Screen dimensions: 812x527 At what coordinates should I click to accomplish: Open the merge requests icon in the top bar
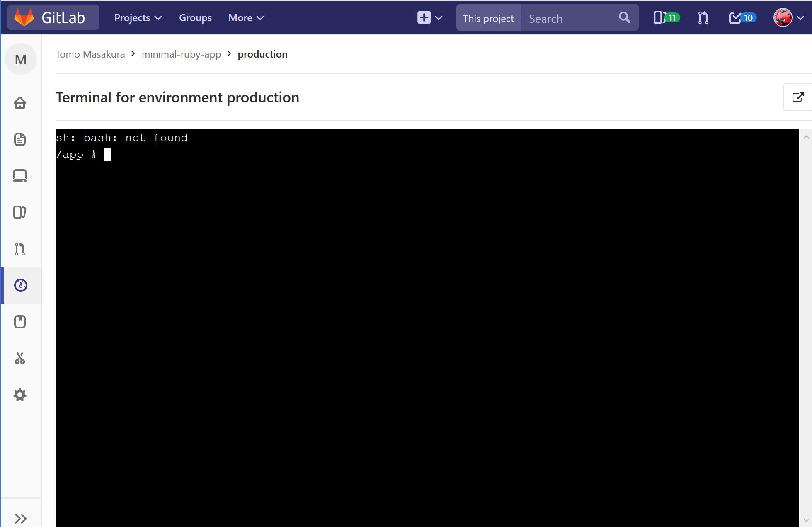pos(703,17)
